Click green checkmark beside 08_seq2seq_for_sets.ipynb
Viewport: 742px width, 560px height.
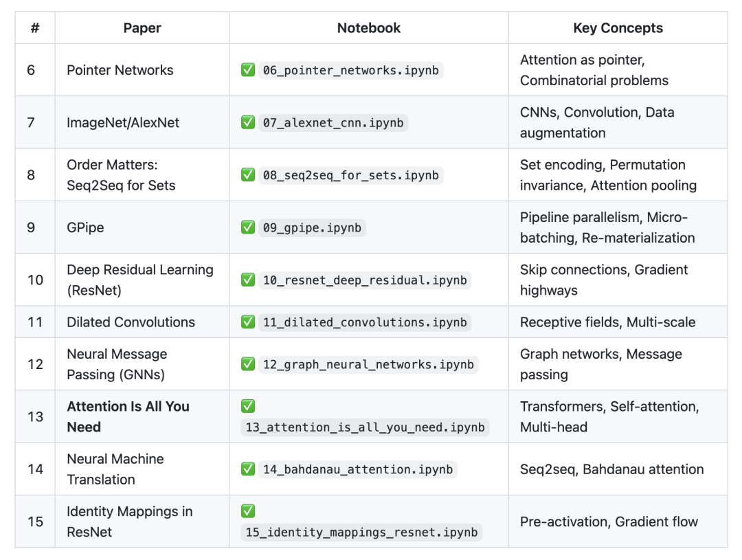(x=248, y=175)
